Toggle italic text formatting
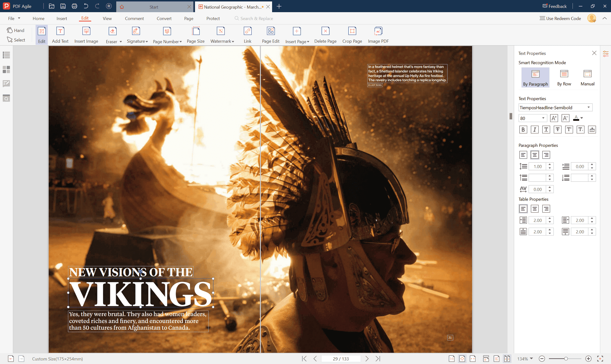 (535, 130)
